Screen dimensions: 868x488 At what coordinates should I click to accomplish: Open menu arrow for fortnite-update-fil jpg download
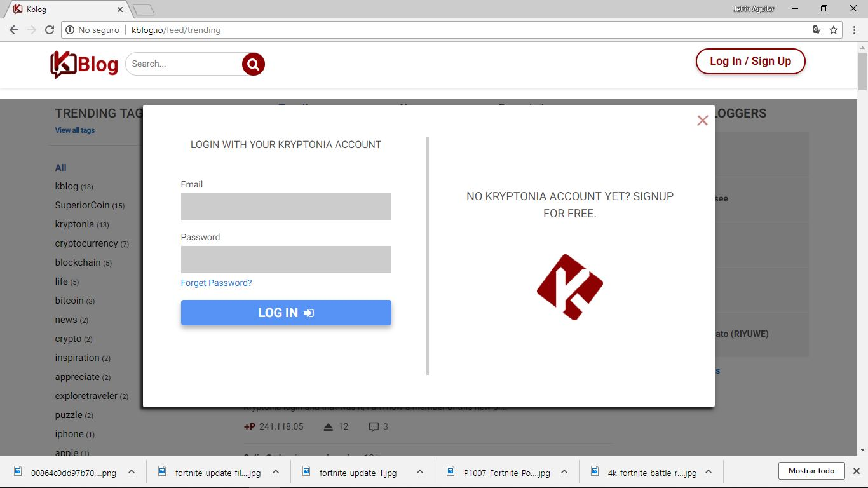tap(276, 471)
